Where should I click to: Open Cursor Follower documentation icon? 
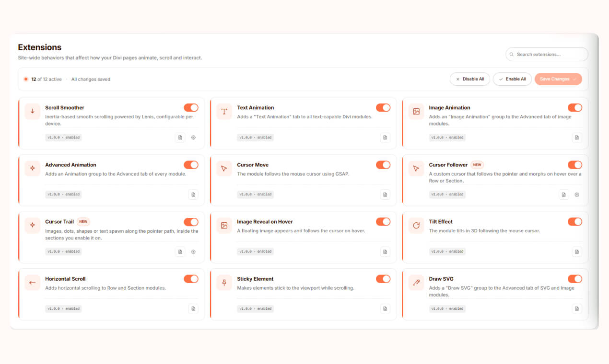pos(563,194)
